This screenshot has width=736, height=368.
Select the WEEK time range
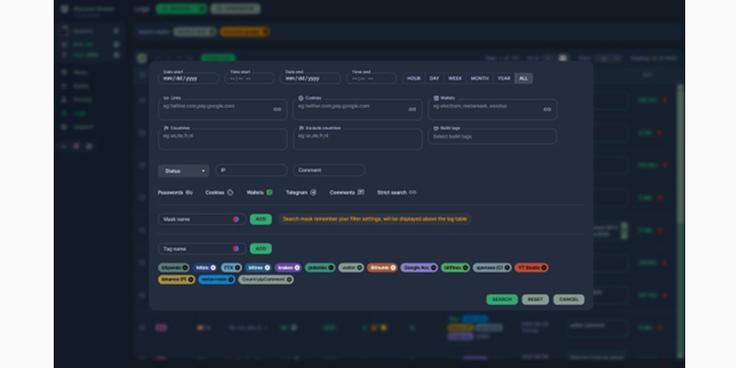point(455,78)
